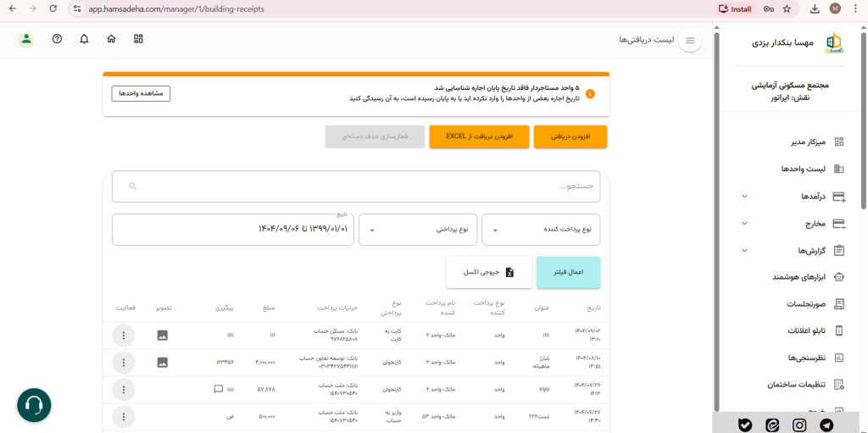Click the بانک: مسکن حساب details cell
868x433 pixels.
336,335
